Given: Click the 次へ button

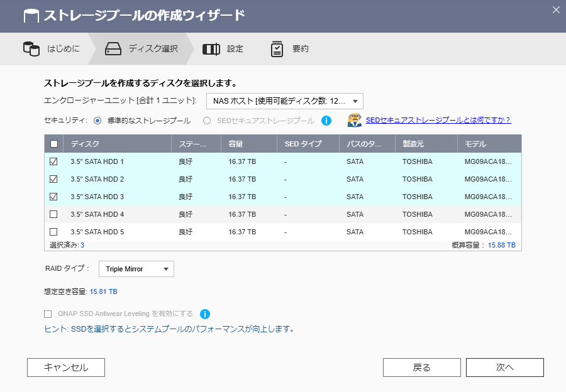Looking at the screenshot, I should coord(504,367).
